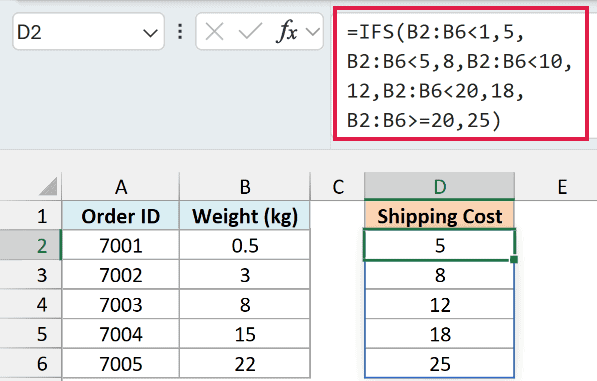
Task: Expand the dropdown arrow beside fx
Action: [313, 32]
